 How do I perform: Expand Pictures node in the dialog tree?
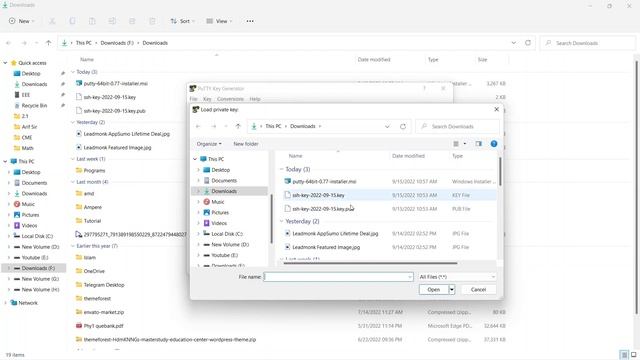pos(198,212)
